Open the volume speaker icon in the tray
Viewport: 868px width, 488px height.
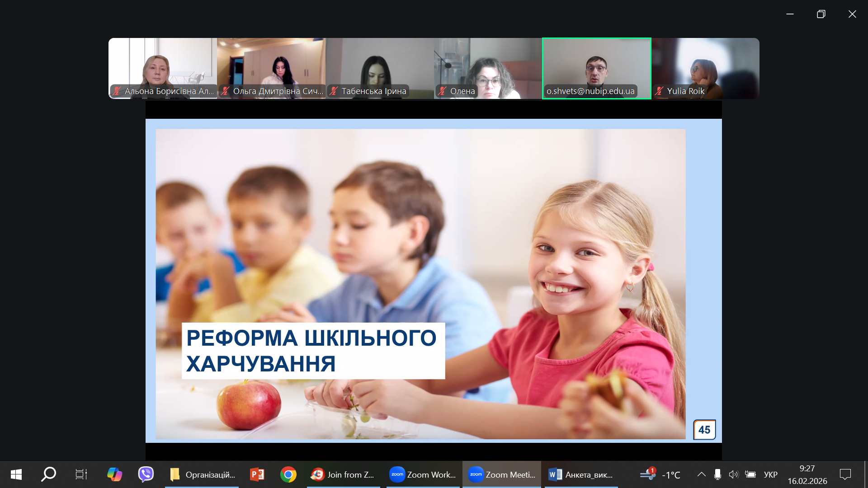tap(733, 474)
